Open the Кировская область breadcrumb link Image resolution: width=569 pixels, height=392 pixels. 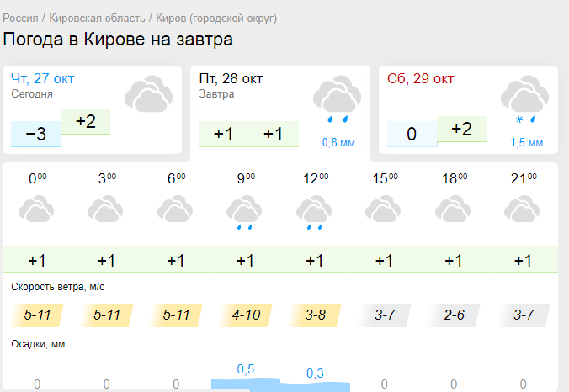click(97, 18)
